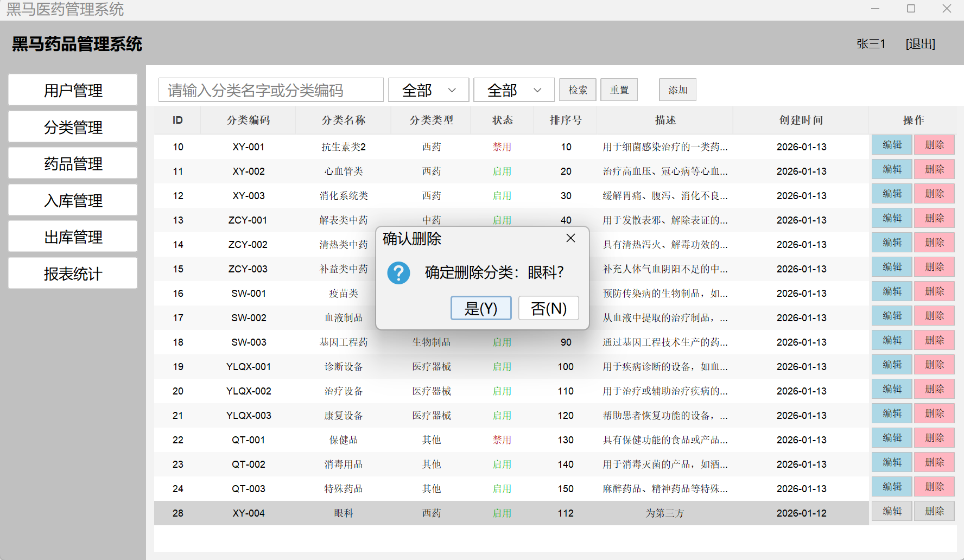The image size is (964, 560).
Task: Switch to 药品管理 section
Action: coord(73,163)
